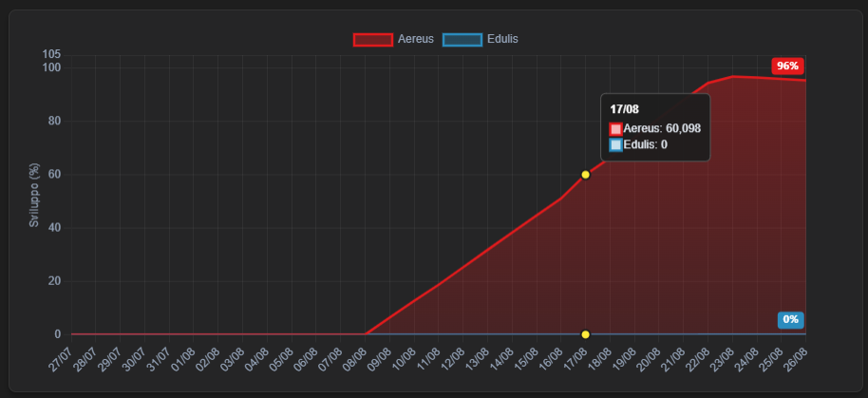Click the x-axis date label 26/08
The width and height of the screenshot is (868, 398).
coord(794,359)
